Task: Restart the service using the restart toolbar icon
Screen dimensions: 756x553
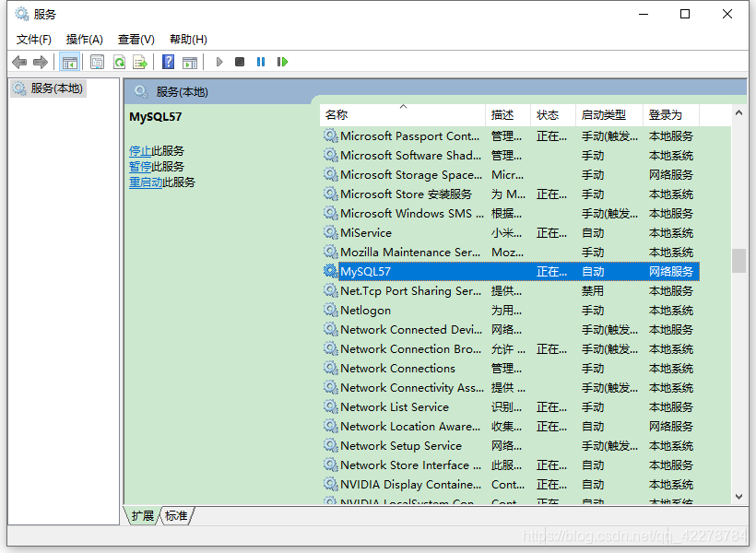Action: click(x=282, y=61)
